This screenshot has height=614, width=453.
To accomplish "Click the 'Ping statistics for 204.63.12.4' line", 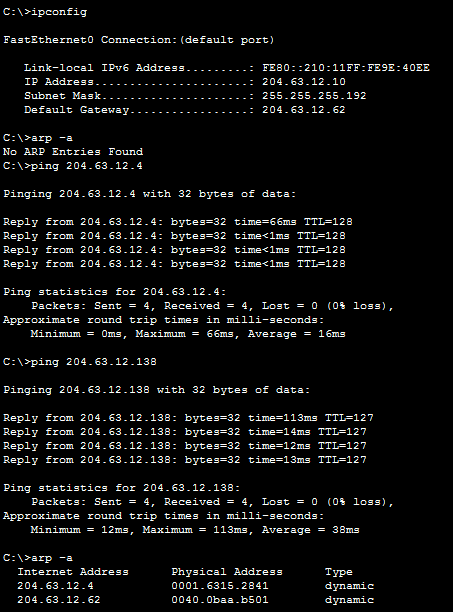I will coord(115,292).
